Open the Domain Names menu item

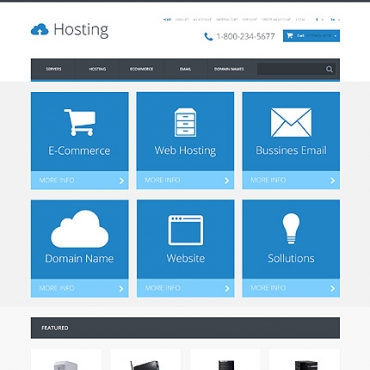(x=229, y=69)
